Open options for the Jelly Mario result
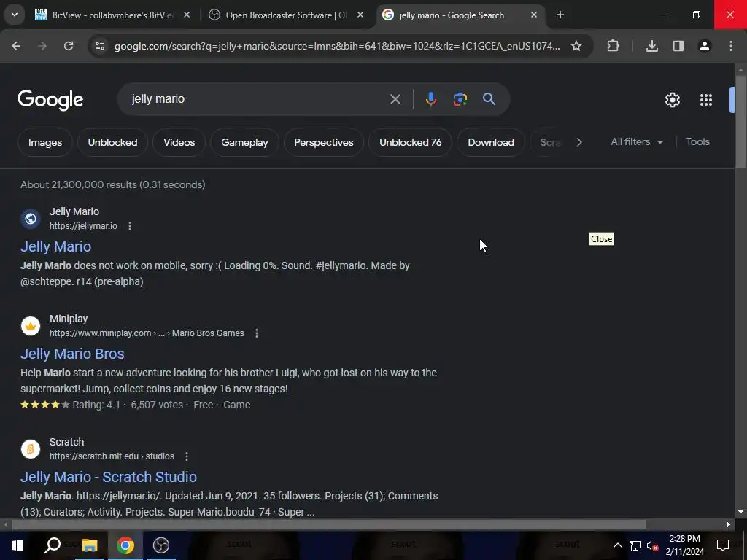The height and width of the screenshot is (560, 747). tap(130, 226)
